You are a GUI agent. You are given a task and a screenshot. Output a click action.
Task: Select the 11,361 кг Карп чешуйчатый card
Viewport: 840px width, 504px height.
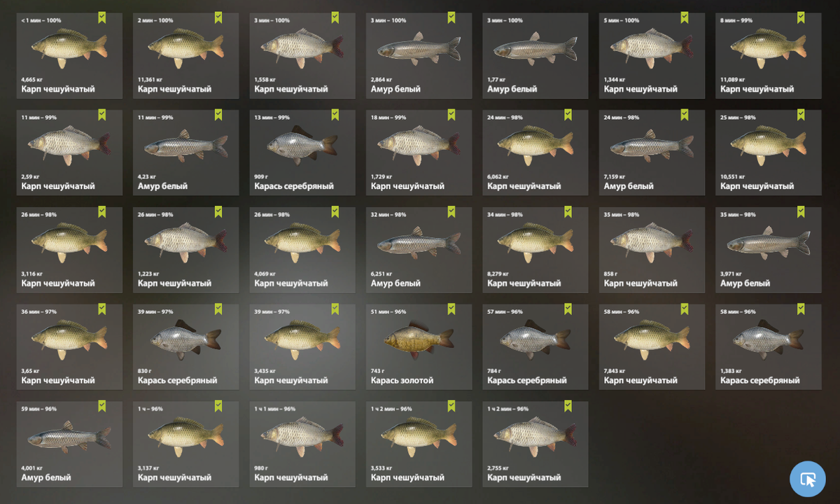186,55
